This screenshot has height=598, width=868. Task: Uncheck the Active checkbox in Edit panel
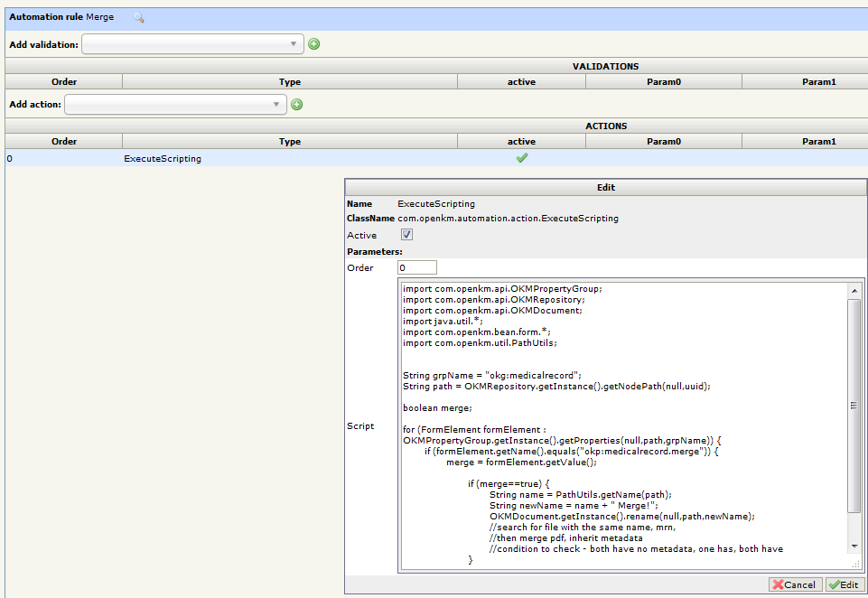coord(406,235)
